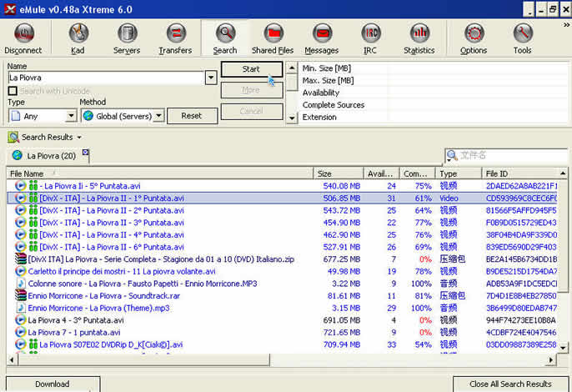Select La Piovra II - 4° Puntata.avi row

click(283, 234)
